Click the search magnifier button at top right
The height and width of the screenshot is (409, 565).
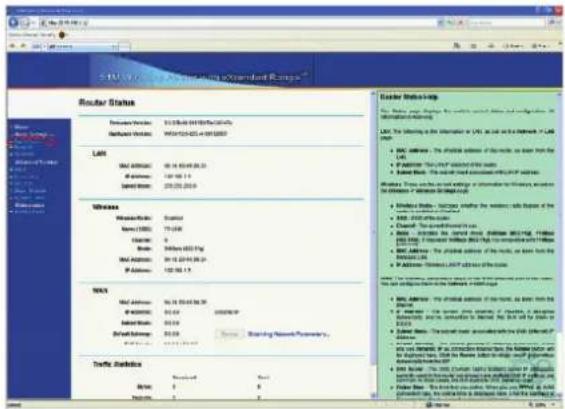point(551,23)
